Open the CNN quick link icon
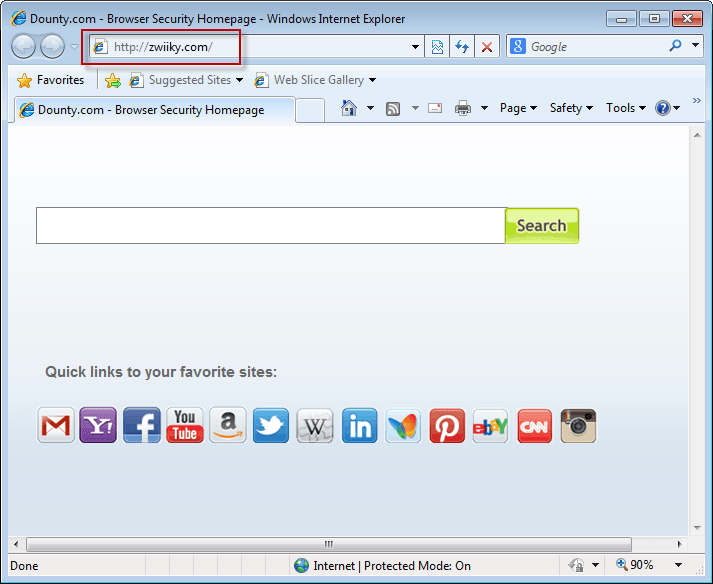 pyautogui.click(x=534, y=425)
